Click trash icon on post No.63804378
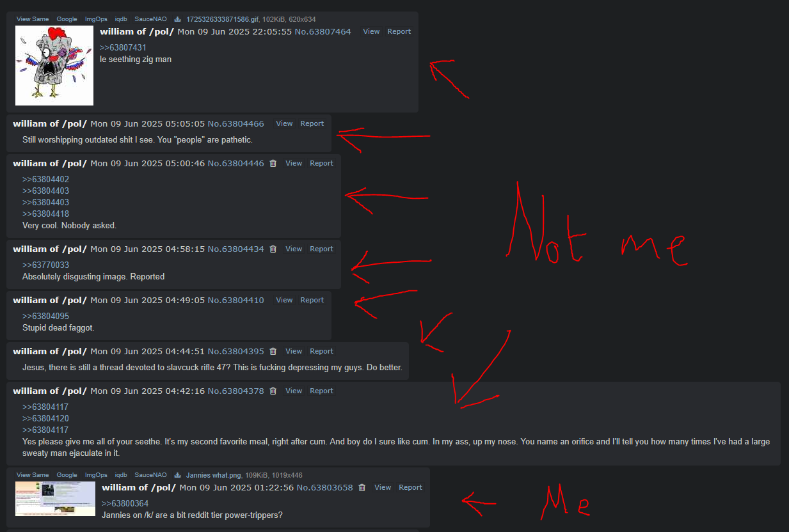This screenshot has width=789, height=532. (273, 391)
